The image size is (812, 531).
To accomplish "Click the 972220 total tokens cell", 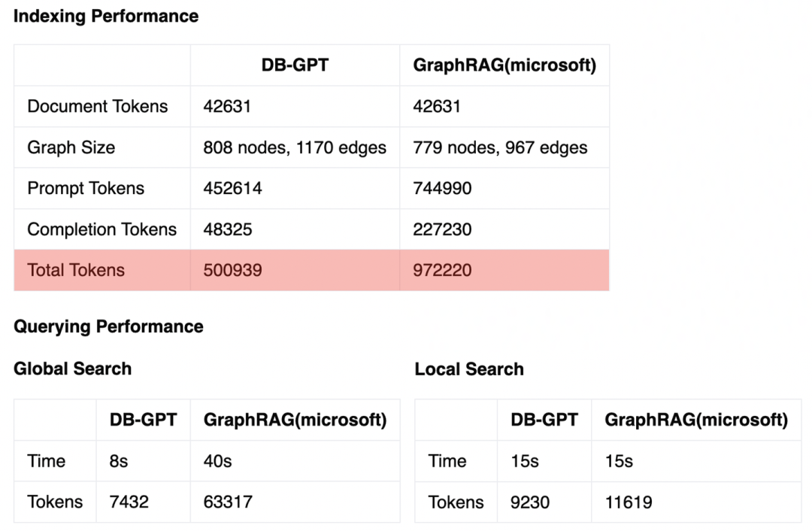I will click(442, 270).
